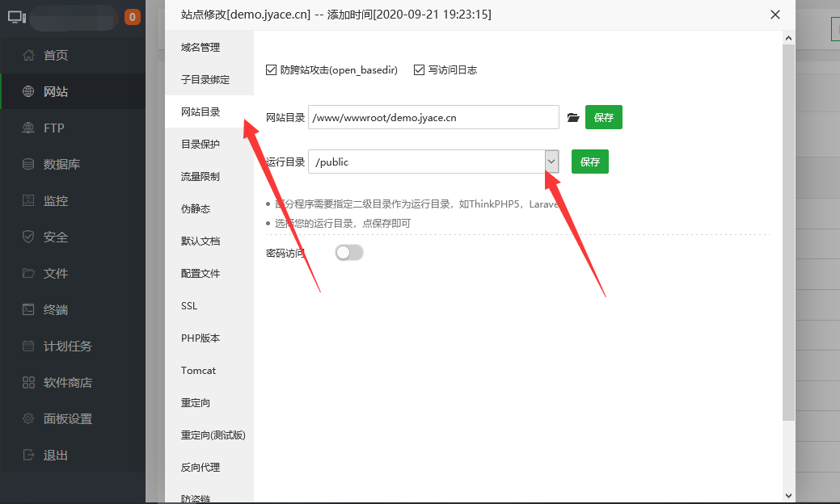Open 面板设置 menu in sidebar
This screenshot has width=840, height=504.
(73, 419)
